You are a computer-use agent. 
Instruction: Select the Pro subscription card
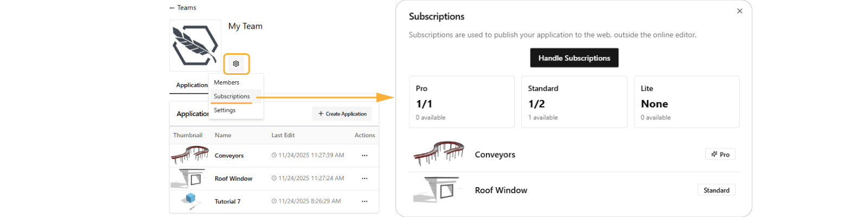pyautogui.click(x=462, y=102)
